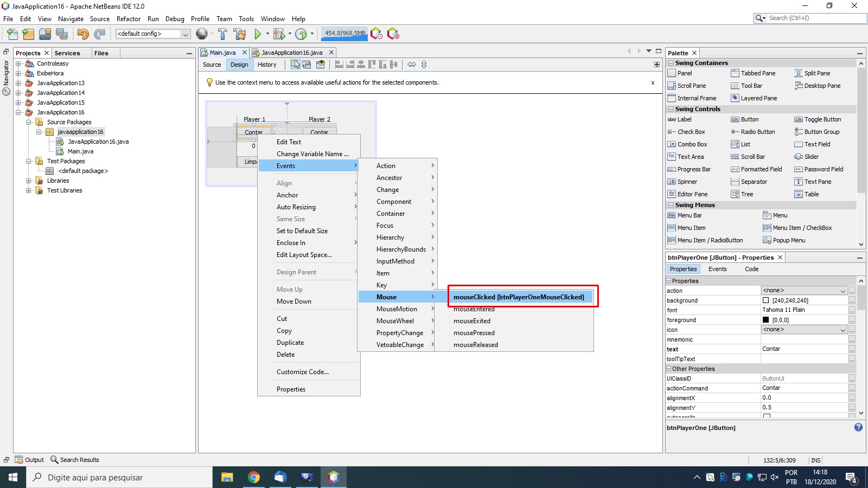Click the black foreground color swatch

tap(766, 320)
